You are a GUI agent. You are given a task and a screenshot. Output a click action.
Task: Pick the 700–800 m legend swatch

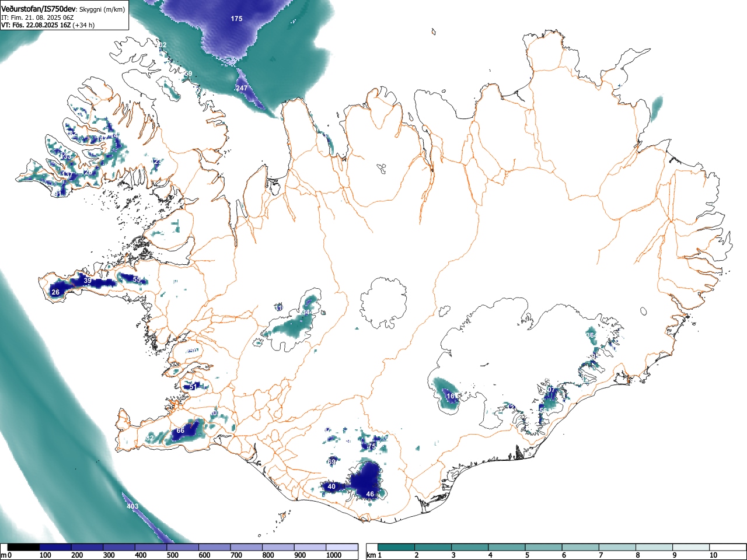tap(246, 547)
